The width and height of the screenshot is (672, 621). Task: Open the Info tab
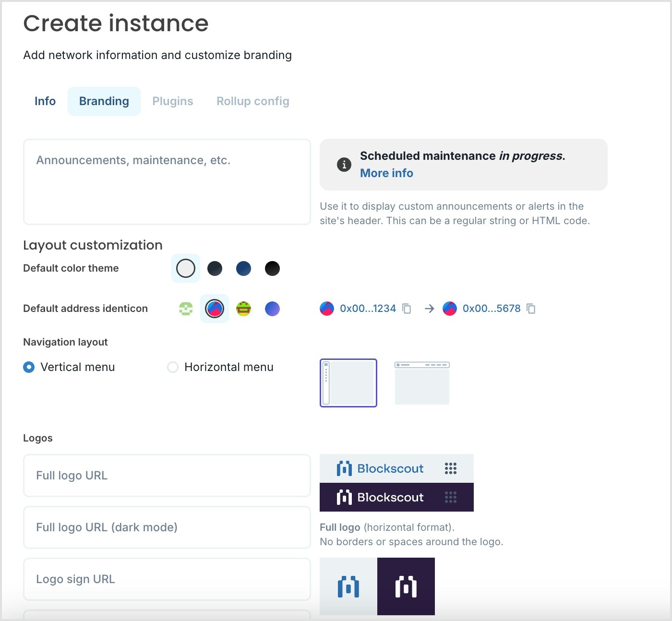tap(45, 101)
